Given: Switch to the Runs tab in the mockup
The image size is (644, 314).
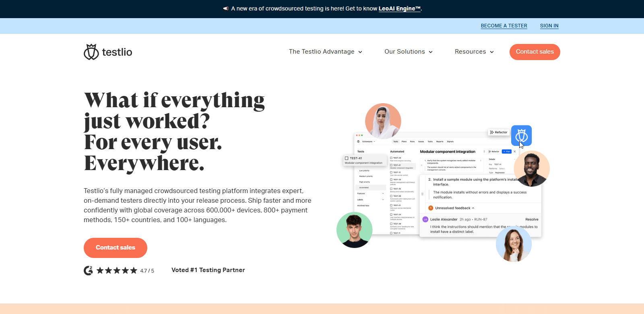Looking at the screenshot, I should [412, 141].
